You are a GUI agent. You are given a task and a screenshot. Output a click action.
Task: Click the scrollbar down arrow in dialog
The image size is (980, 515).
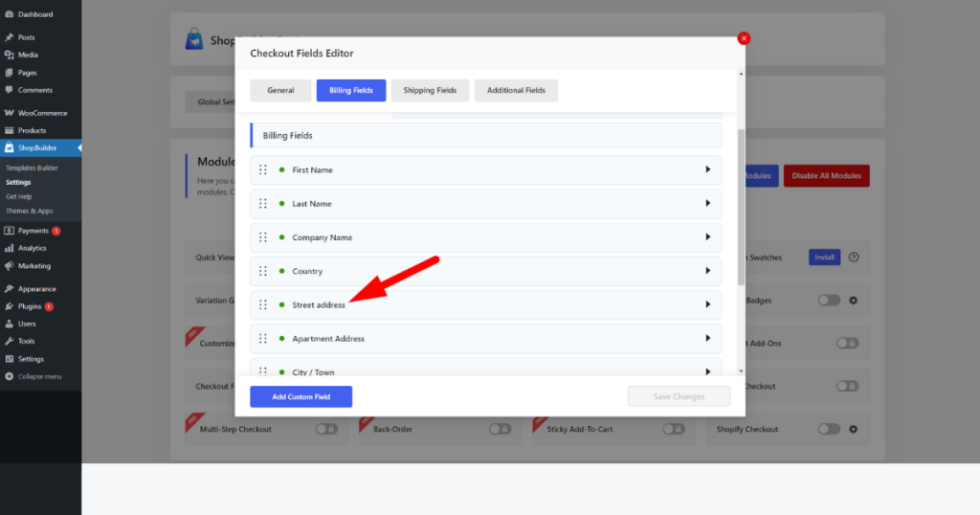click(x=742, y=371)
